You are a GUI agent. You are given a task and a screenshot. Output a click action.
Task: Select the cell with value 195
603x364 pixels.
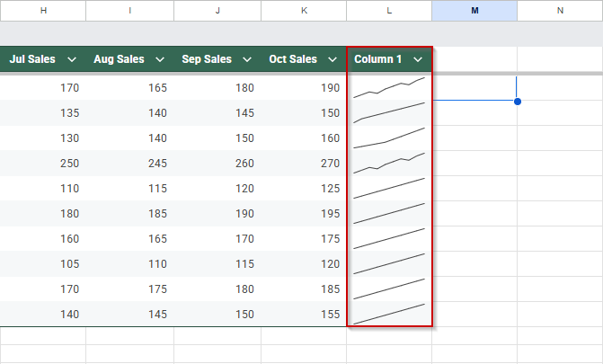click(304, 214)
